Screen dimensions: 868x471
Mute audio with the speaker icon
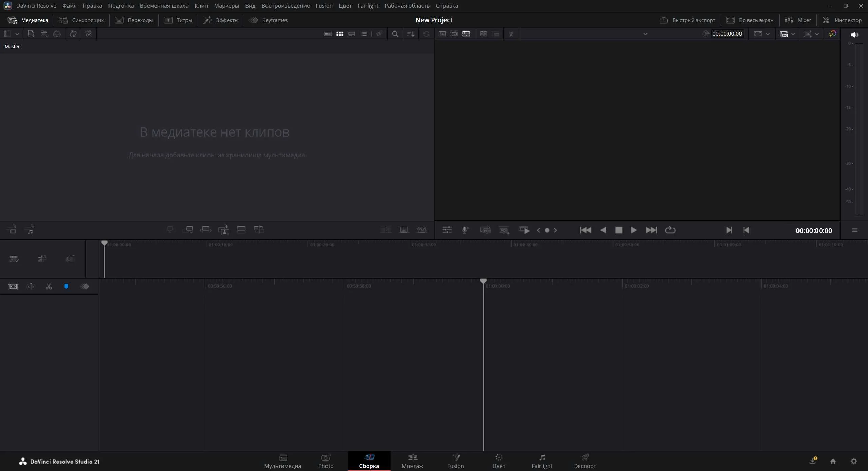[x=854, y=35]
